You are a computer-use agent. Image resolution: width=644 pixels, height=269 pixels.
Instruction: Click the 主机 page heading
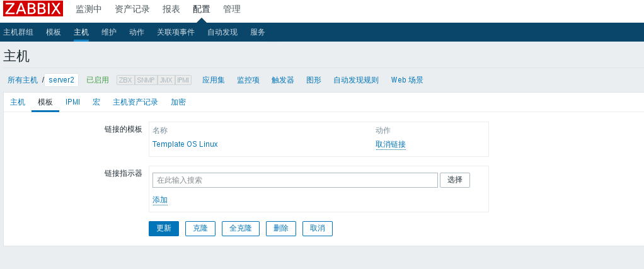tap(16, 56)
